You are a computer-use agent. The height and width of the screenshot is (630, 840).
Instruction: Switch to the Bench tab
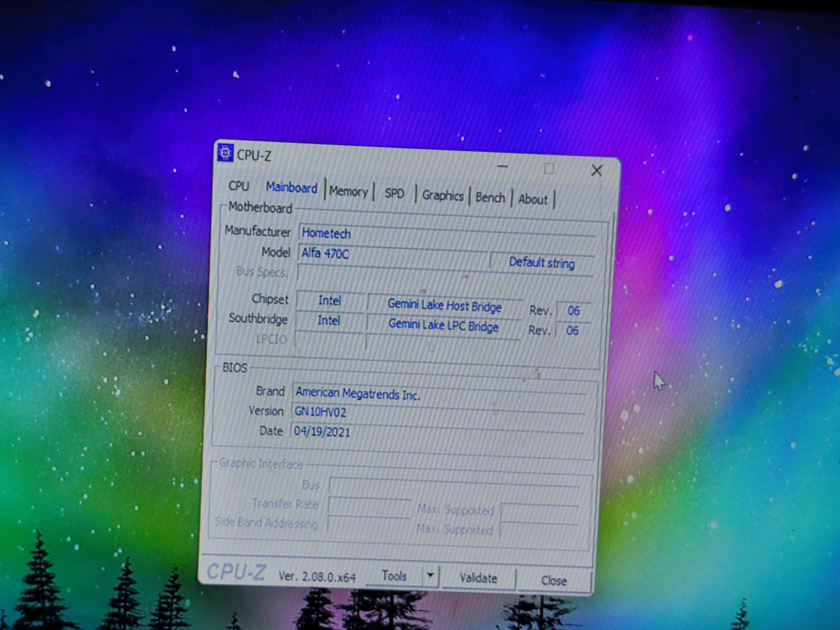click(x=490, y=198)
